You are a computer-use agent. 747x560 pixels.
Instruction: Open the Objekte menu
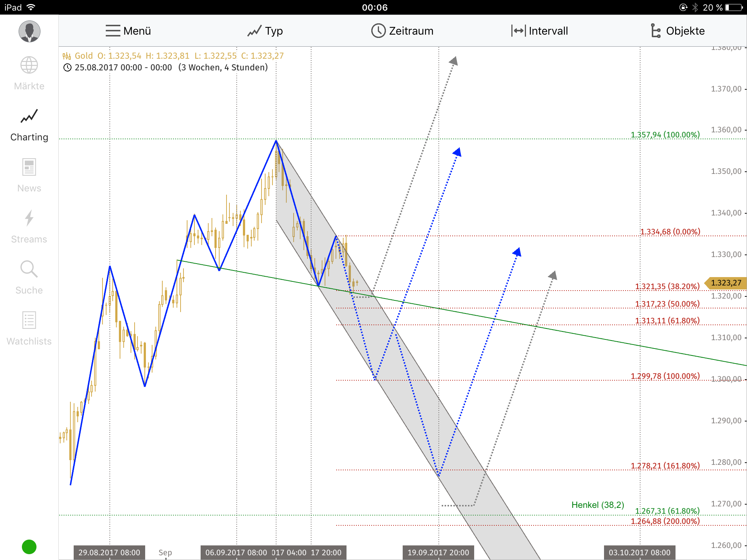678,31
